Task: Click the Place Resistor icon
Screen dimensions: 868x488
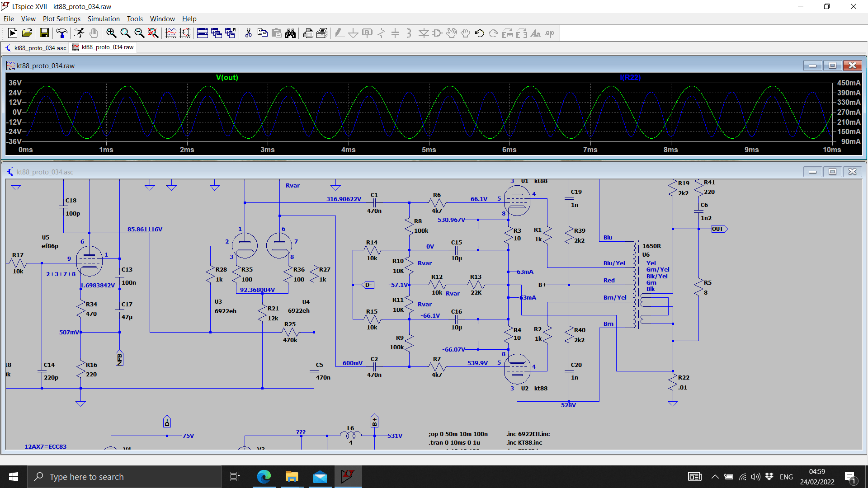Action: pos(382,33)
